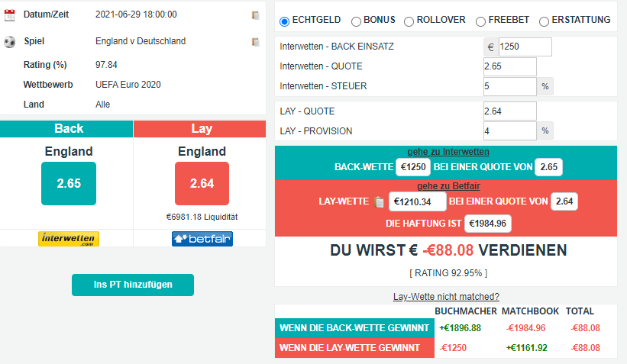Open the Interwetten bookmaker logo
Screen dimensions: 627x364
click(68, 239)
